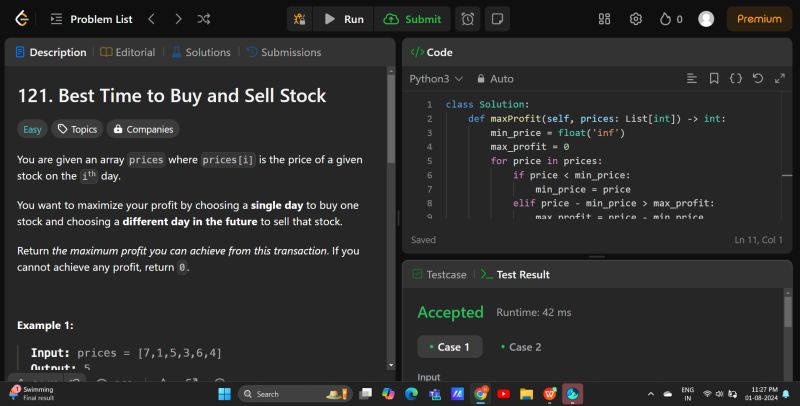Toggle the Auto lock setting
800x406 pixels.
(495, 79)
